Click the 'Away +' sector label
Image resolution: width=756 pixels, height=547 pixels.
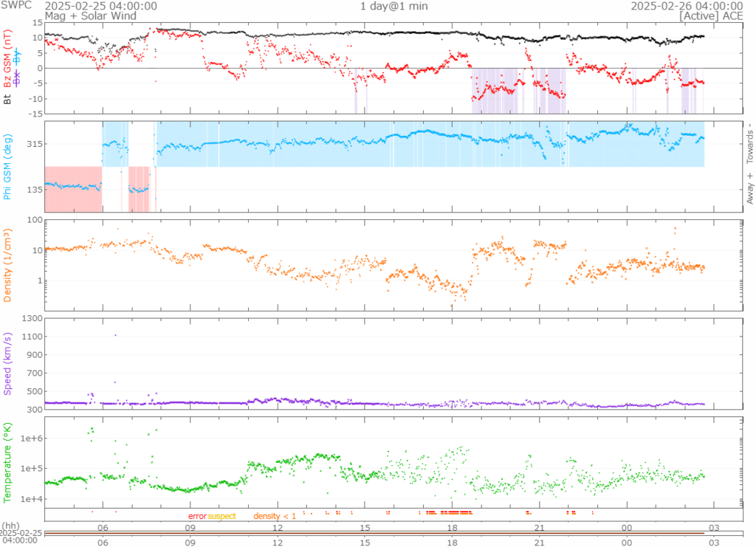749,189
